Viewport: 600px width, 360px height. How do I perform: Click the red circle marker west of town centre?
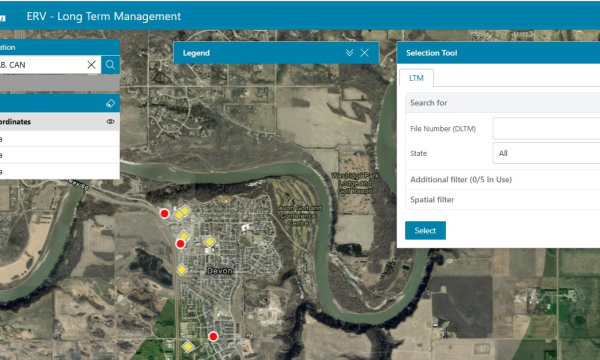tap(180, 244)
